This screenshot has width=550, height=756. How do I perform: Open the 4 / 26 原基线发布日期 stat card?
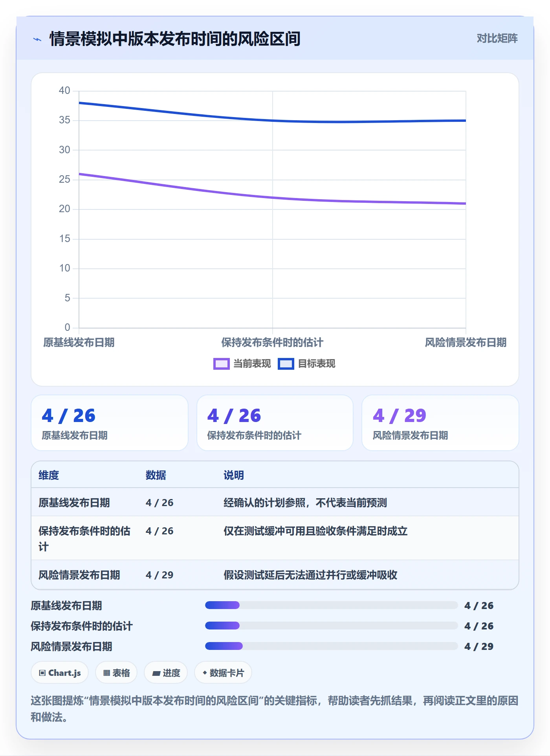coord(110,423)
